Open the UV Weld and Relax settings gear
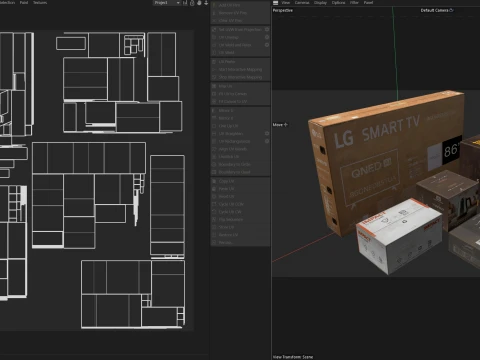This screenshot has height=360, width=480. pyautogui.click(x=267, y=45)
